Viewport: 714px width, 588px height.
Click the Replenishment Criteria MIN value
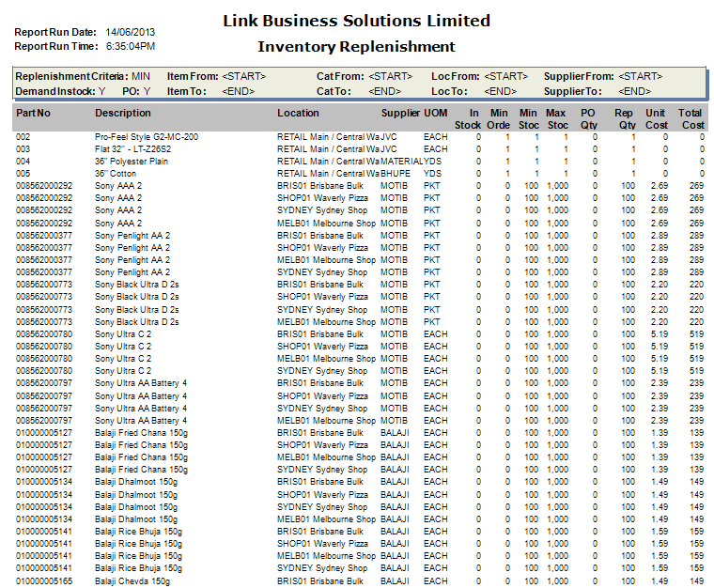click(x=141, y=76)
